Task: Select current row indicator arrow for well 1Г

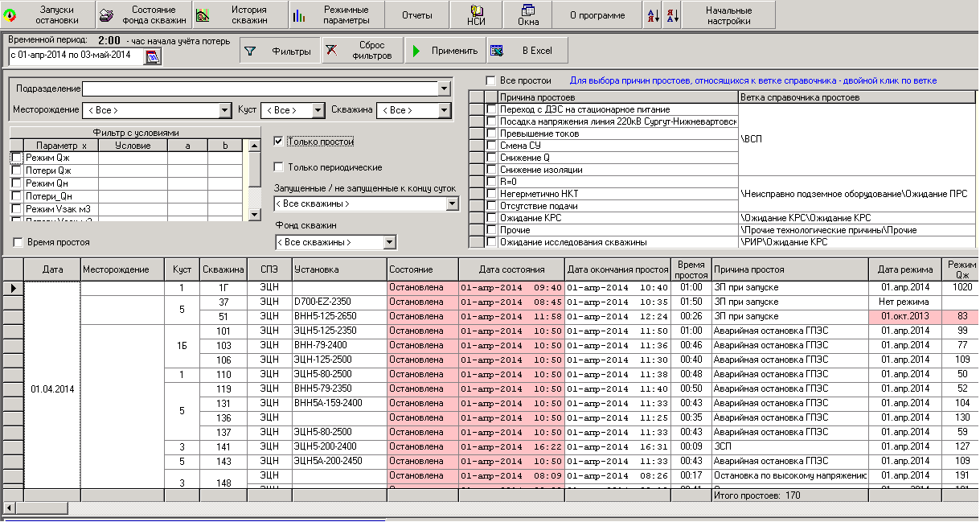Action: [x=13, y=287]
